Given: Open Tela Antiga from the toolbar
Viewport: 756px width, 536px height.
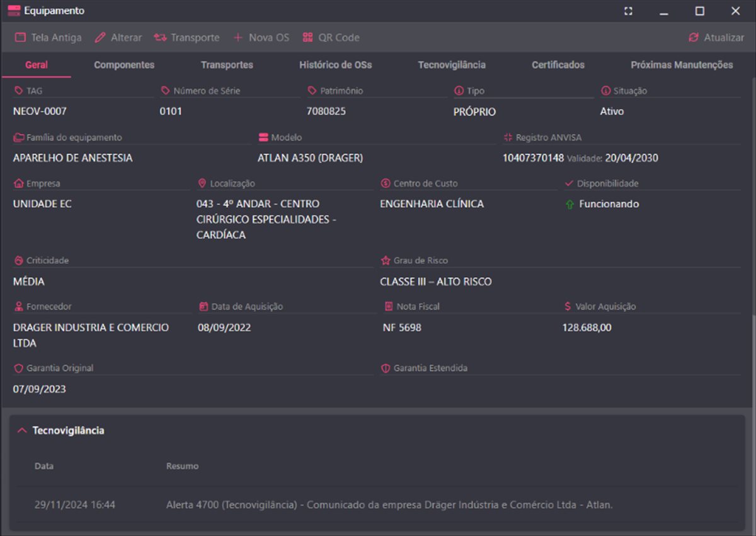Looking at the screenshot, I should point(48,37).
